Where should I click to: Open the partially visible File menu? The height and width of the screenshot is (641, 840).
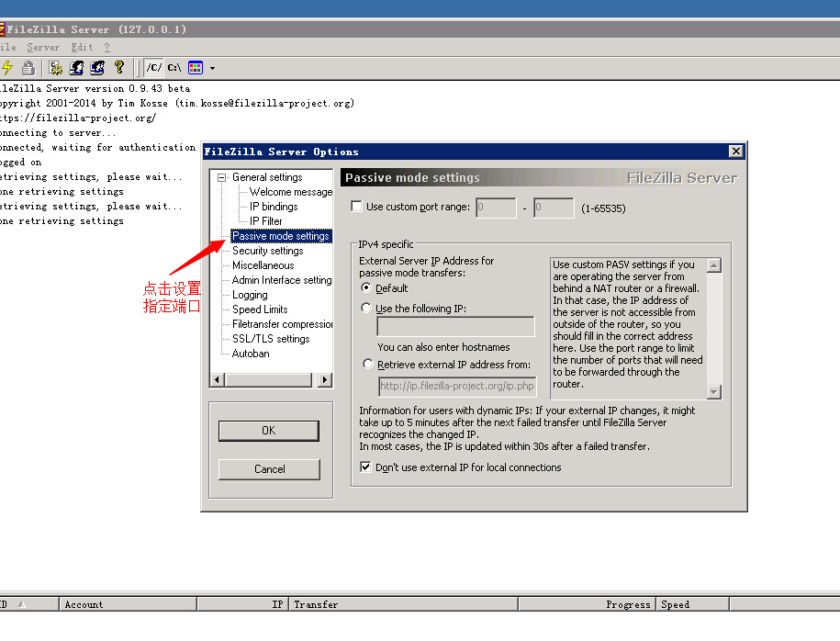7,47
